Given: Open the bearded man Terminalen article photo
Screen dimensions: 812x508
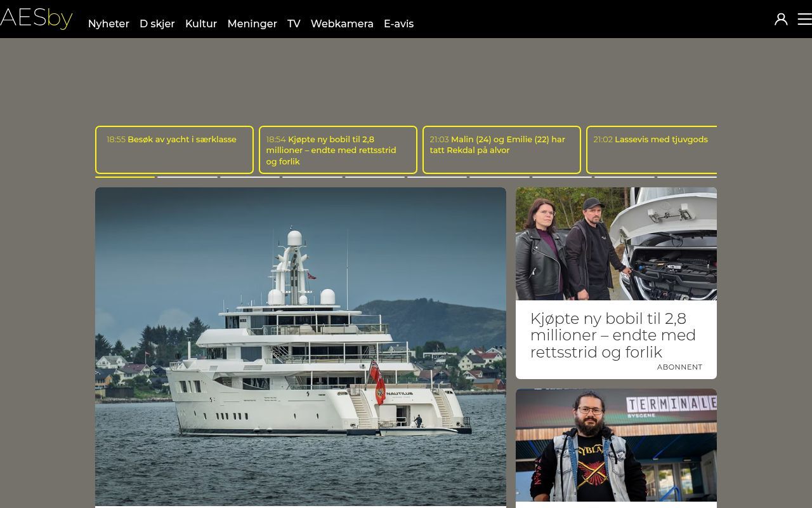Looking at the screenshot, I should pyautogui.click(x=616, y=446).
